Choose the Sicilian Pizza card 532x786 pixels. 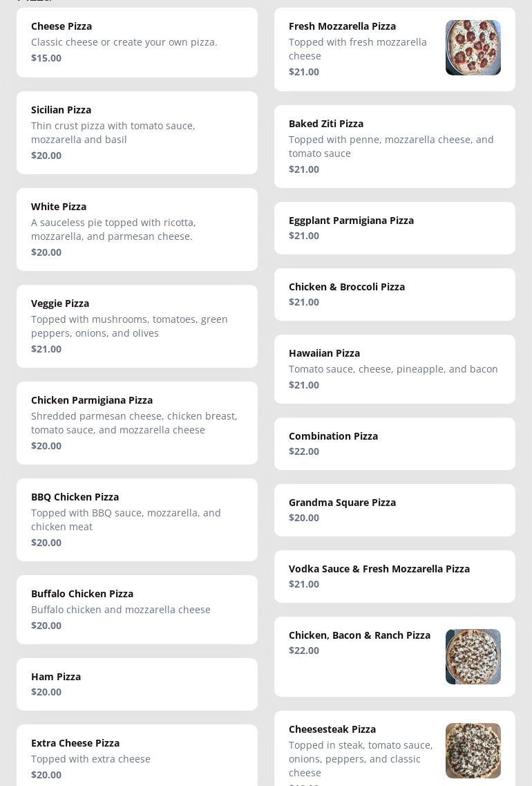pyautogui.click(x=137, y=133)
